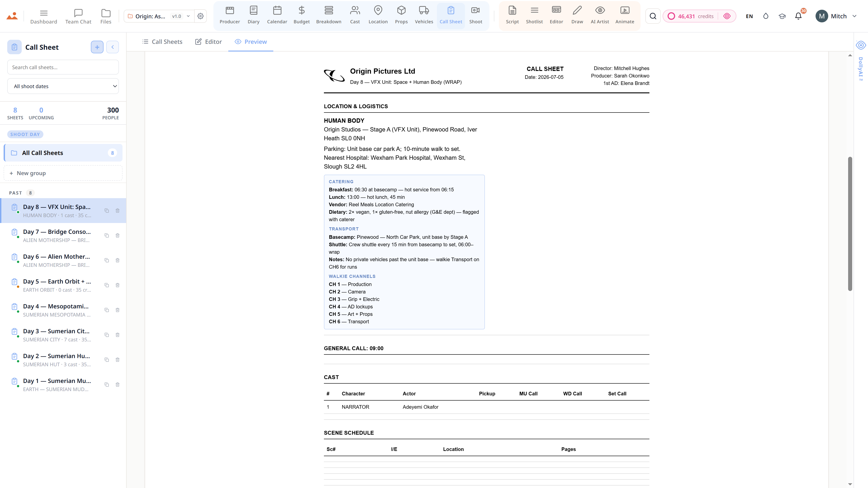The height and width of the screenshot is (488, 868).
Task: Expand the project version selector
Action: click(x=181, y=16)
